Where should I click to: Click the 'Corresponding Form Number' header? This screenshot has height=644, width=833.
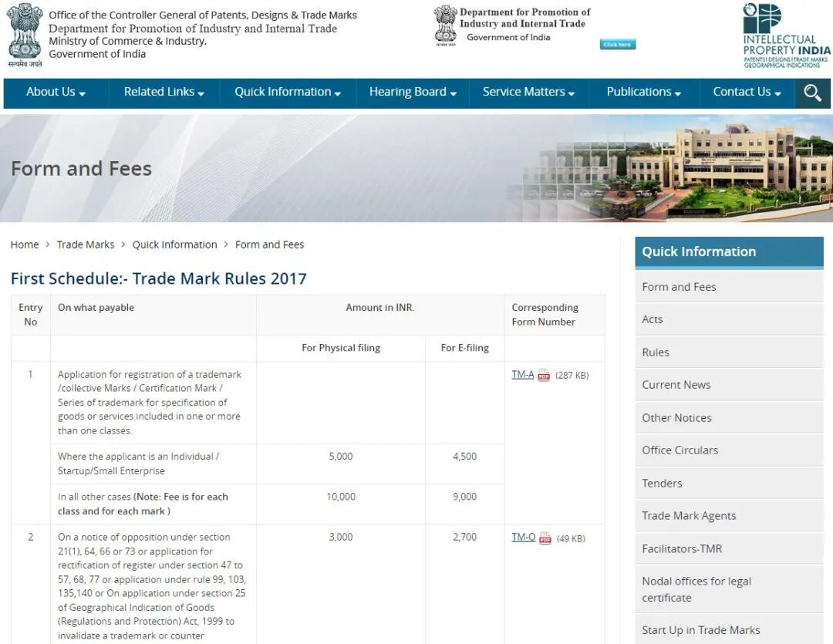[545, 315]
